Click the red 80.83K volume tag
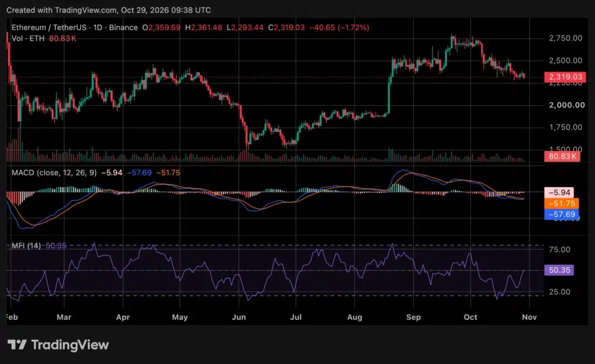Viewport: 595px width, 364px height. click(562, 156)
